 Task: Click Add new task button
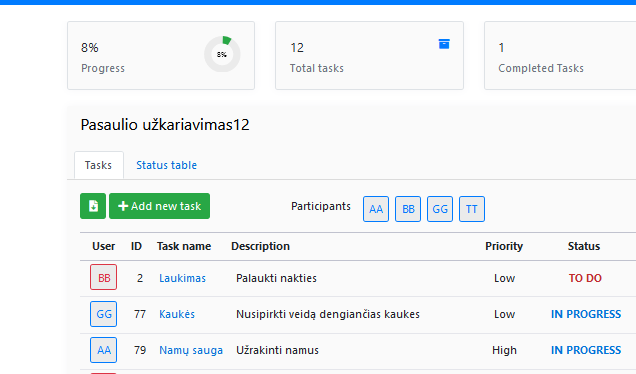point(159,206)
